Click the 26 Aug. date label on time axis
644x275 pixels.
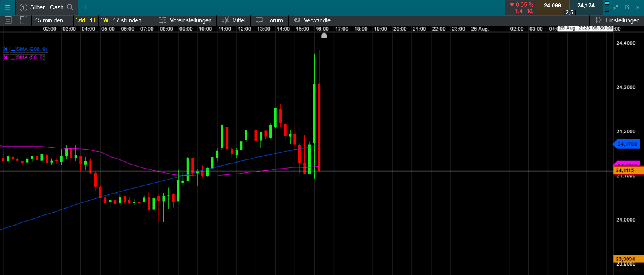pyautogui.click(x=480, y=29)
